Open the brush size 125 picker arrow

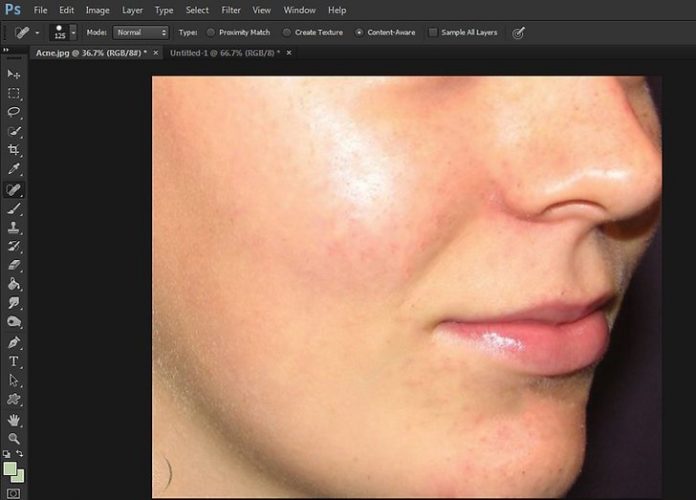pos(73,32)
